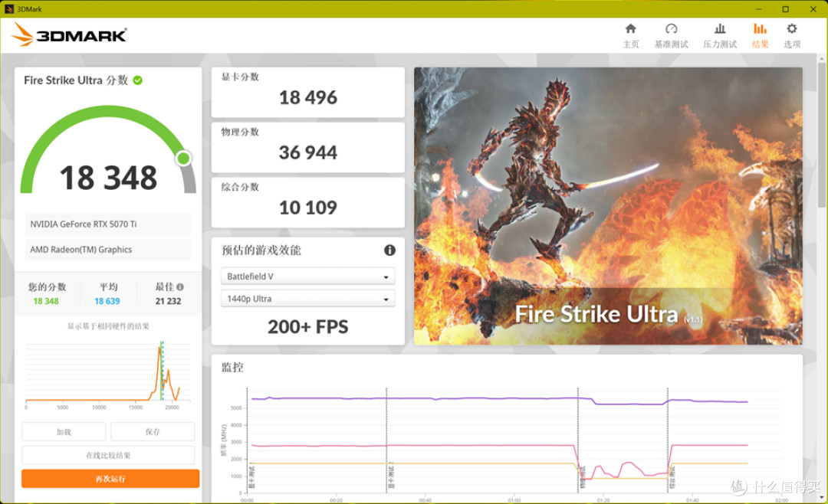Click the 监控 monitoring heading
The image size is (828, 504).
tap(232, 368)
